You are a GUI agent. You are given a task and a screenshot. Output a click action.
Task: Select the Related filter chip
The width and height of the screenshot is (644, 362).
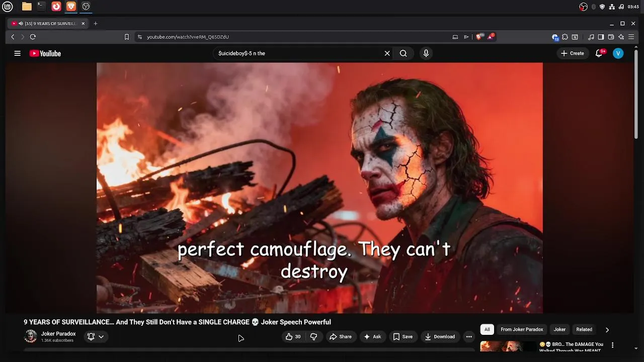coord(584,329)
